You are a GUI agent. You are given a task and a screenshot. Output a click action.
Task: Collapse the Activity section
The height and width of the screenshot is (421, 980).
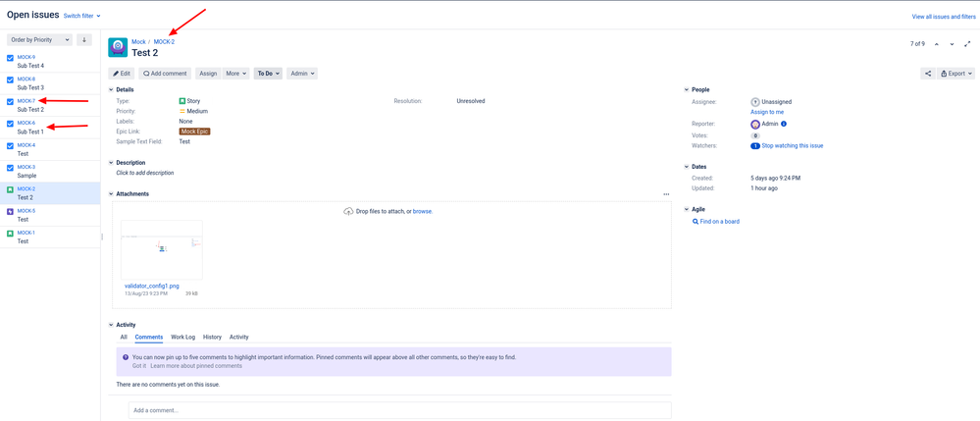111,325
